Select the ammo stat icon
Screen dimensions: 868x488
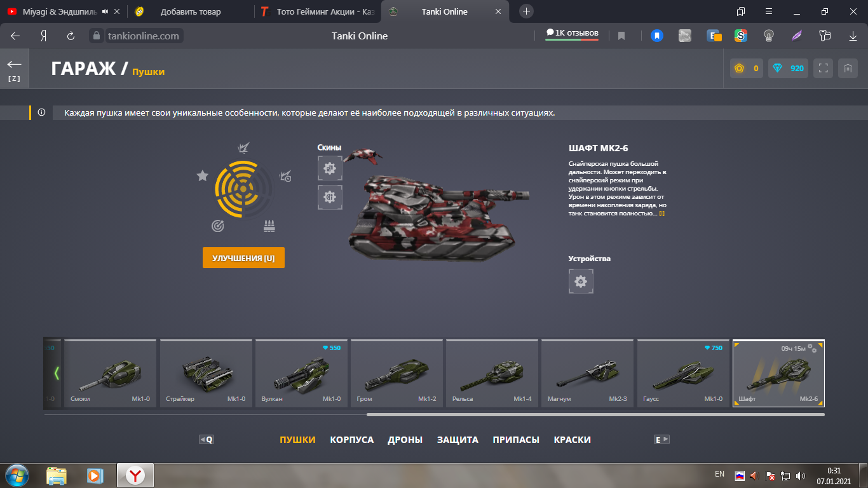(x=269, y=226)
